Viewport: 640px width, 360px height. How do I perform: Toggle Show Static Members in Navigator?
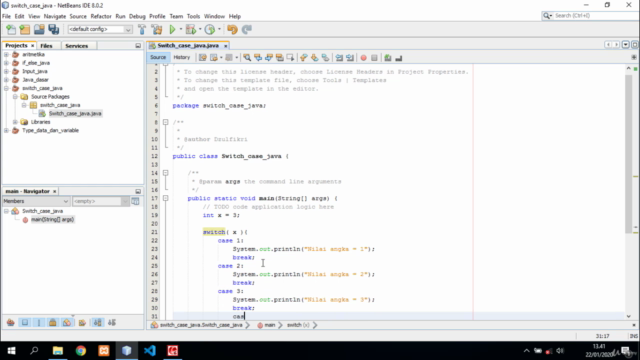coord(39,322)
